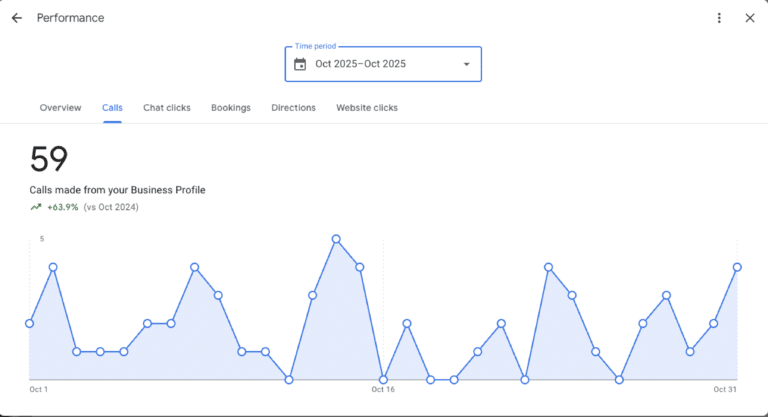The height and width of the screenshot is (417, 768).
Task: Click the calendar icon in Time period
Action: click(x=300, y=65)
